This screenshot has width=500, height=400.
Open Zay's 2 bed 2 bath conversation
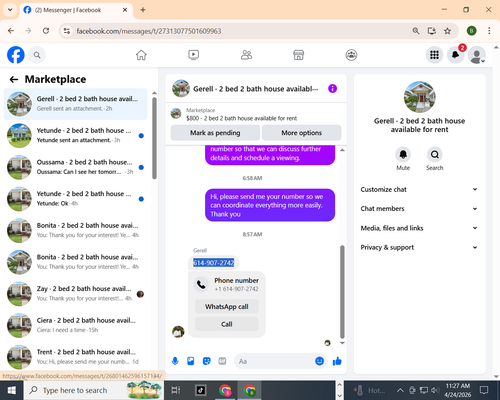(75, 294)
